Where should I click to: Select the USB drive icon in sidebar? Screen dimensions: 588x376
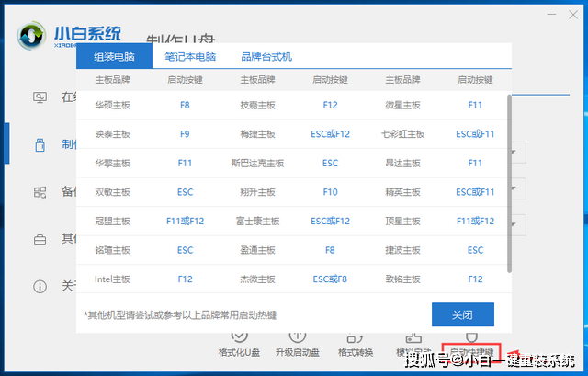coord(40,144)
